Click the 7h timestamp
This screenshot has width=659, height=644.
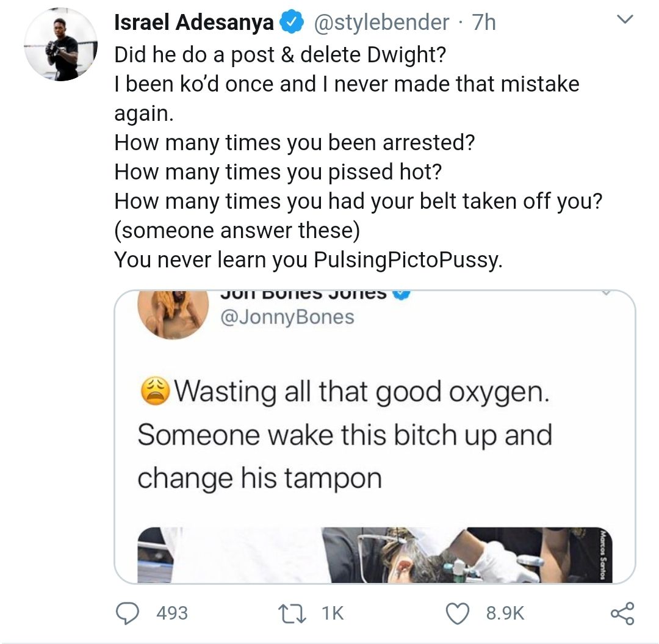pos(481,21)
